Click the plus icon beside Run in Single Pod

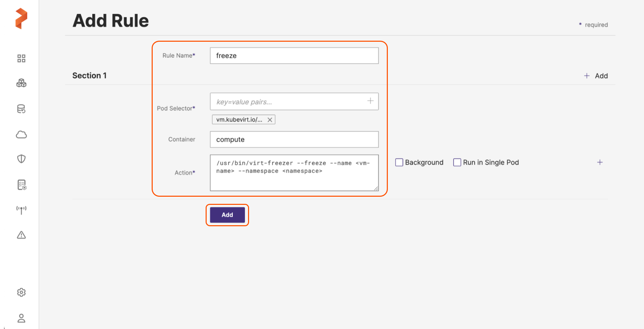tap(600, 162)
